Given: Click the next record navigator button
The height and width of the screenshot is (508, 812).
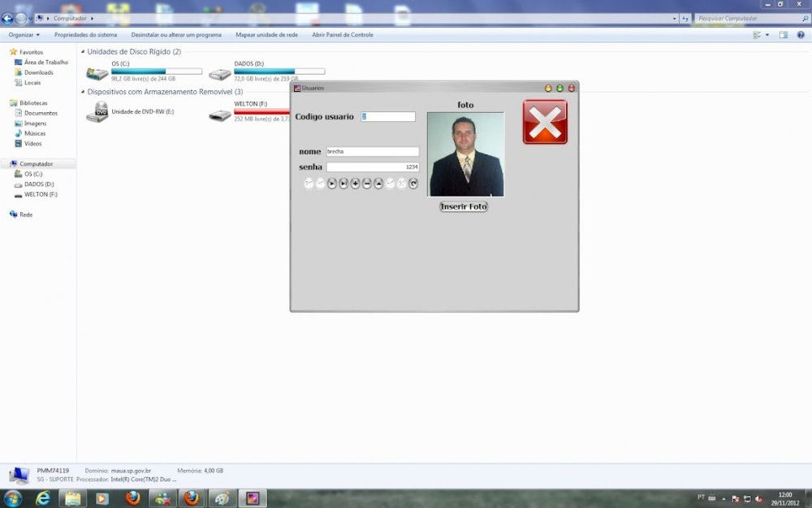Looking at the screenshot, I should (332, 184).
